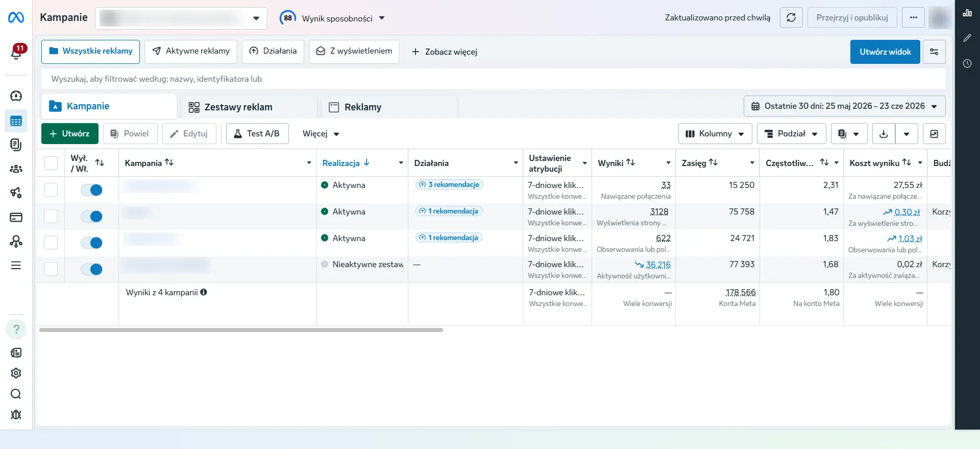This screenshot has height=449, width=980.
Task: Tick checkbox for campaign with reach 75 758
Action: tap(51, 216)
